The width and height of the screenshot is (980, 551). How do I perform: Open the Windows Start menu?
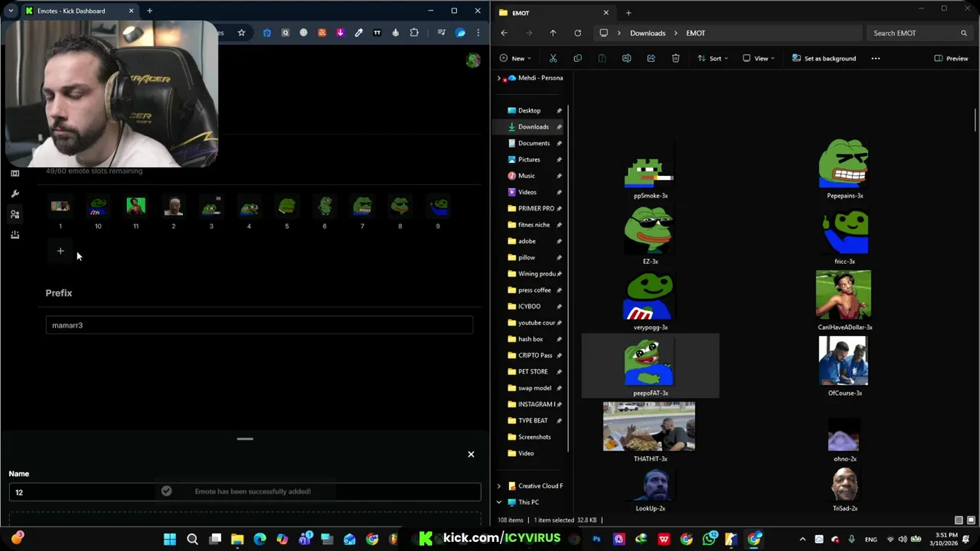click(170, 539)
